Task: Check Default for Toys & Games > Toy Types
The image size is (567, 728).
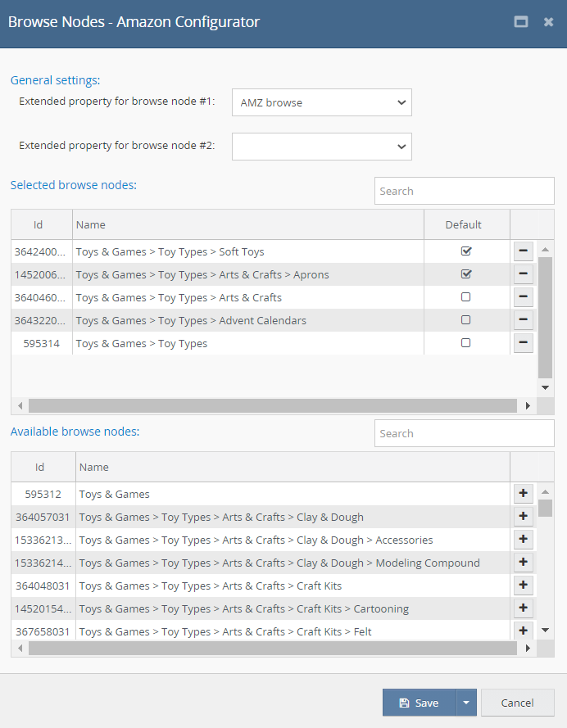Action: (466, 343)
